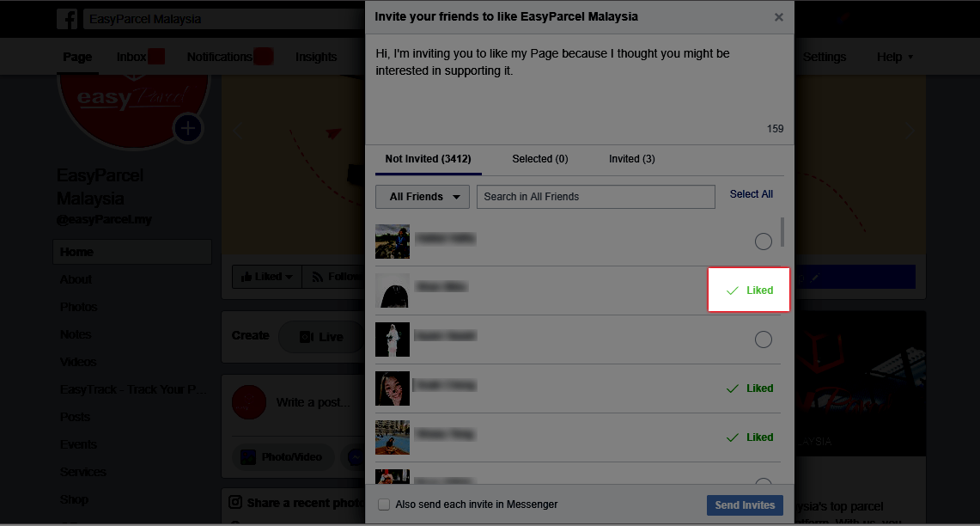
Task: Click the Select All link
Action: (x=751, y=194)
